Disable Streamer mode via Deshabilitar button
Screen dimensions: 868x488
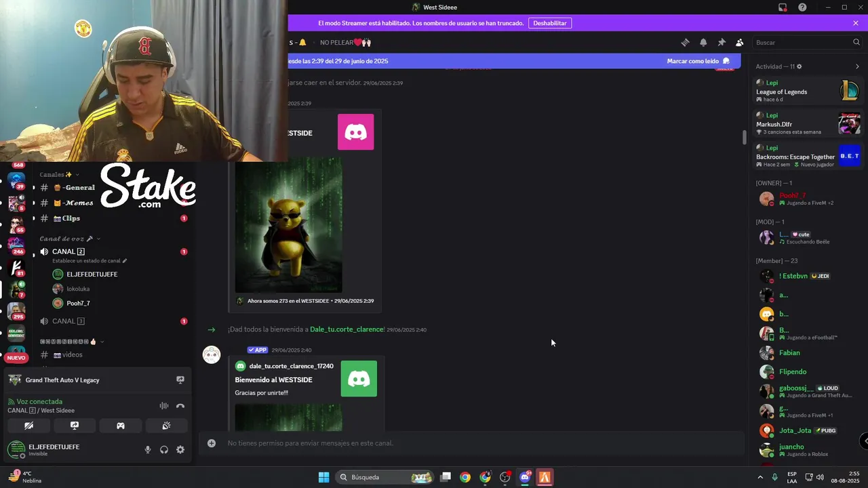[x=550, y=23]
